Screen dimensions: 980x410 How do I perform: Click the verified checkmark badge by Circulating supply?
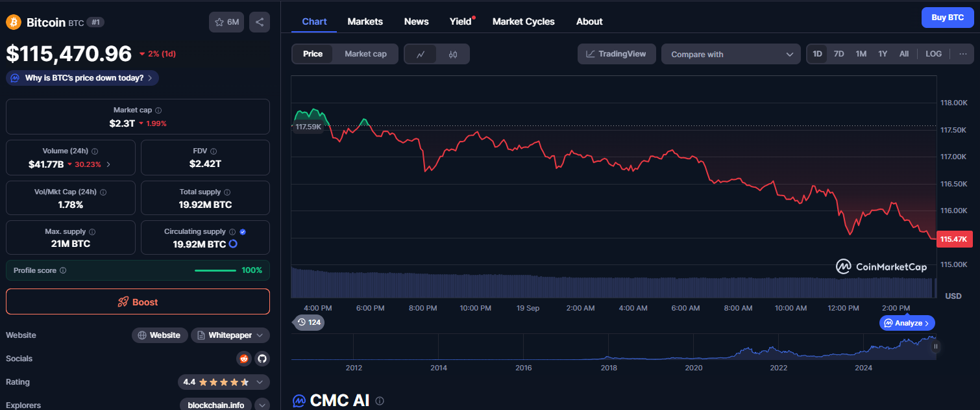click(243, 232)
